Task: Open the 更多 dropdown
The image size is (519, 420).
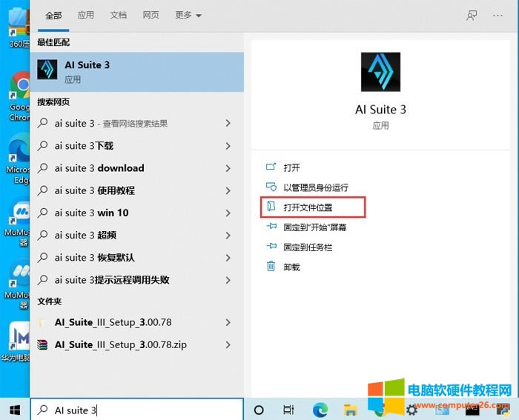Action: click(188, 16)
